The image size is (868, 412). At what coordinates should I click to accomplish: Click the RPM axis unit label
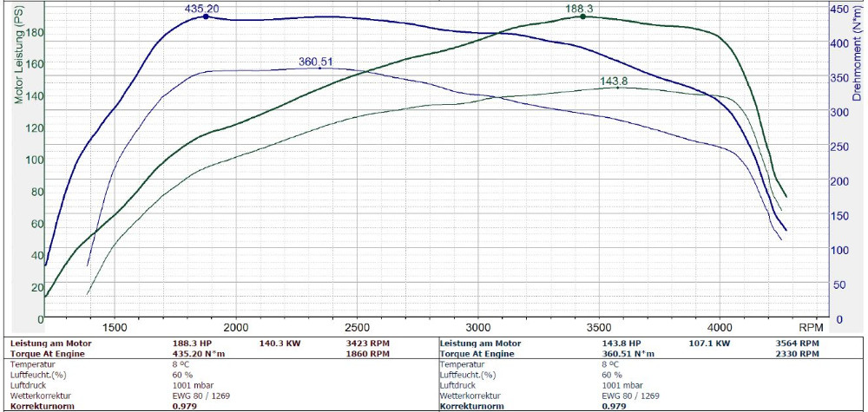[810, 329]
